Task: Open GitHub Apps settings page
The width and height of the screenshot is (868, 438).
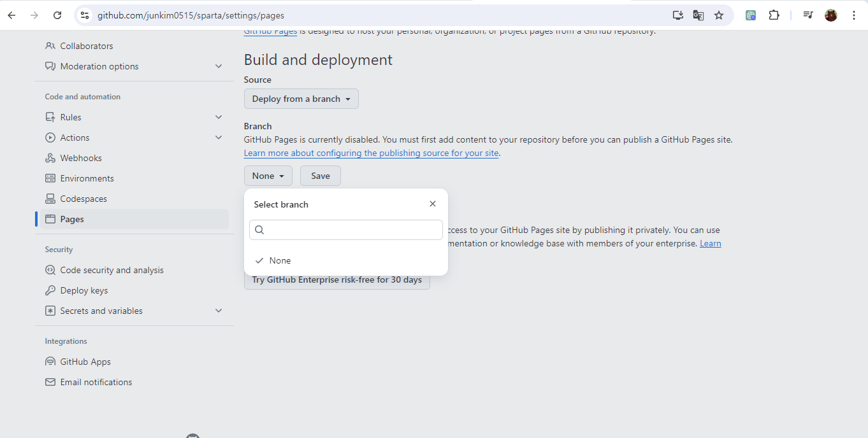Action: (85, 362)
